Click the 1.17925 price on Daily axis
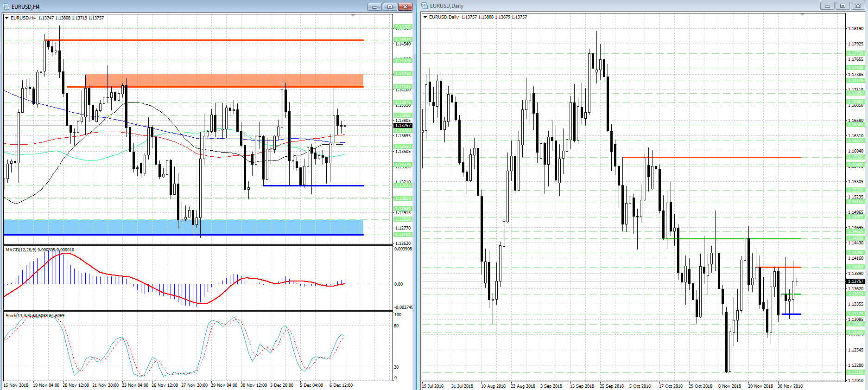The height and width of the screenshot is (390, 868). pos(856,44)
